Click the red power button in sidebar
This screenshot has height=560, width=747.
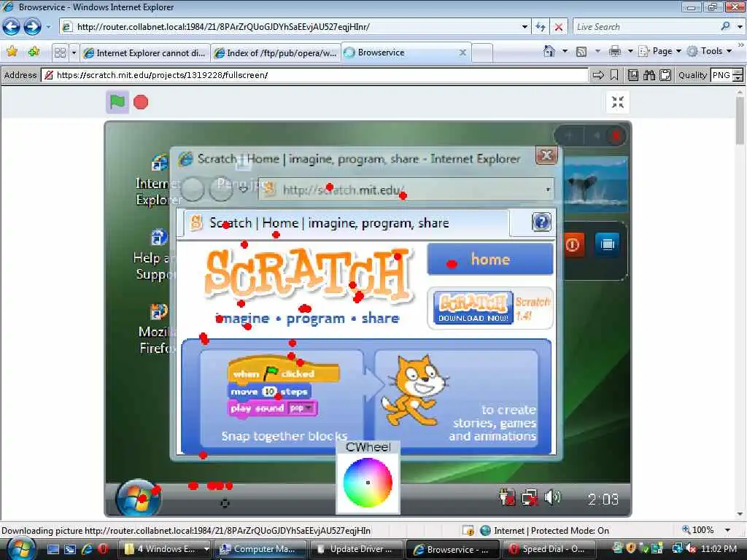click(573, 245)
